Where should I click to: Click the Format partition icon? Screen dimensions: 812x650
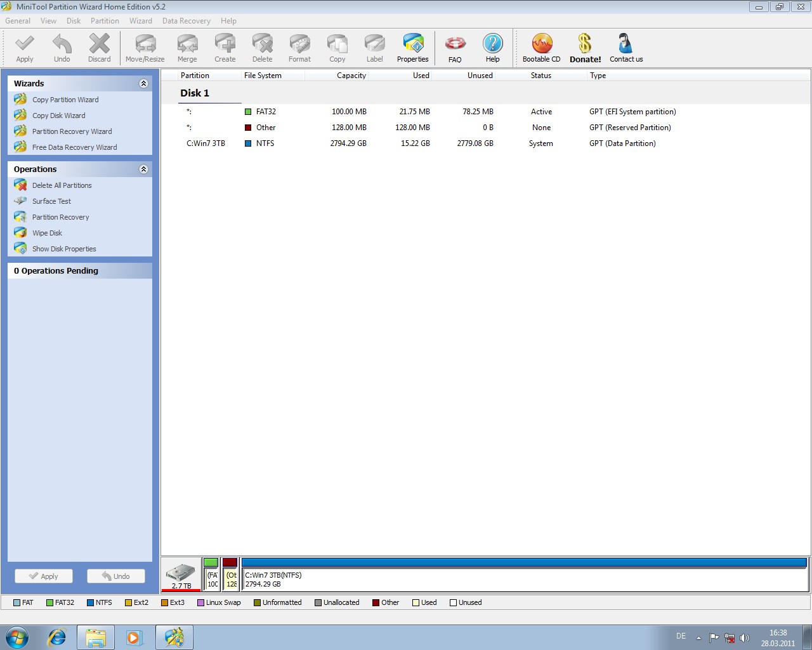coord(299,44)
